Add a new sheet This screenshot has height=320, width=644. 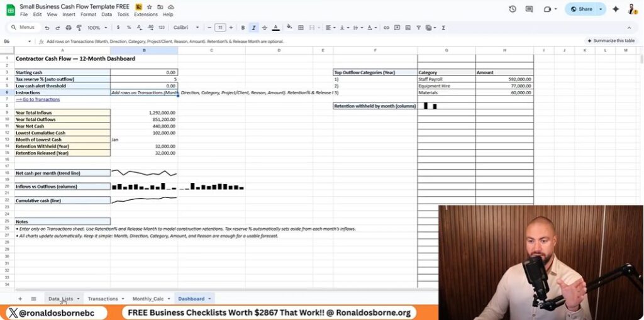click(x=20, y=299)
